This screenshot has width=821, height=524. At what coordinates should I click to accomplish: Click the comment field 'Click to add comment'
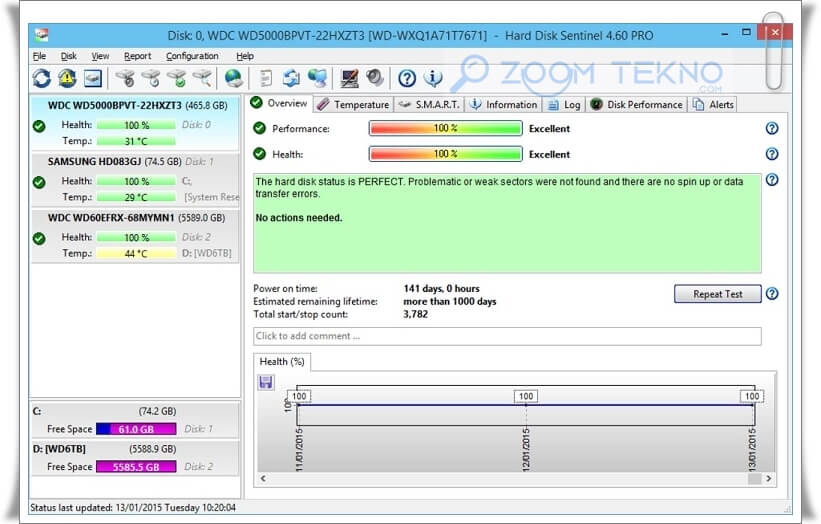click(x=507, y=336)
